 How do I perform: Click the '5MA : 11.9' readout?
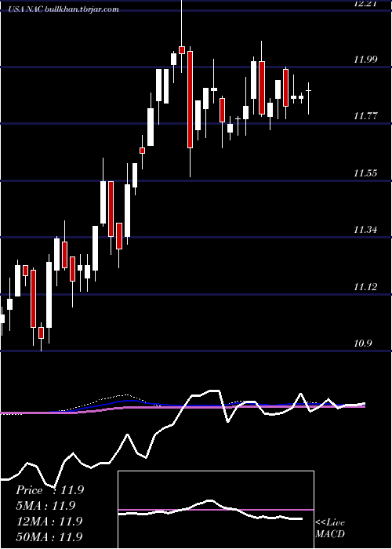46,506
